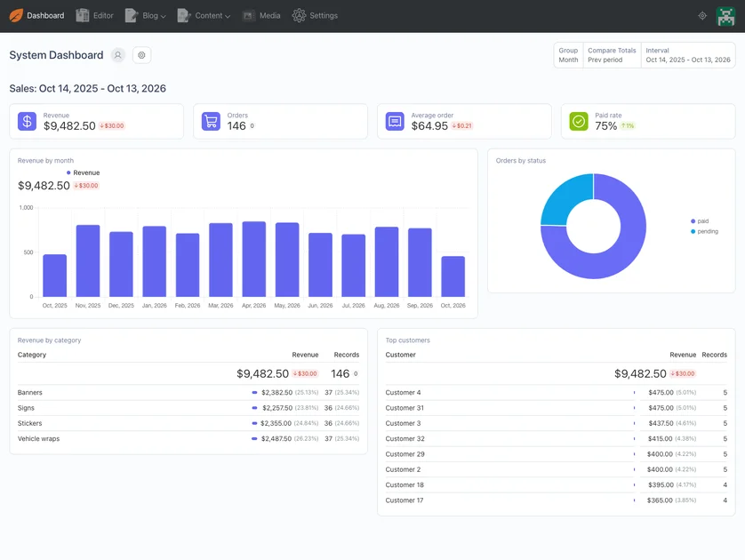Open the Editor icon in navbar
The height and width of the screenshot is (560, 745).
pyautogui.click(x=83, y=16)
